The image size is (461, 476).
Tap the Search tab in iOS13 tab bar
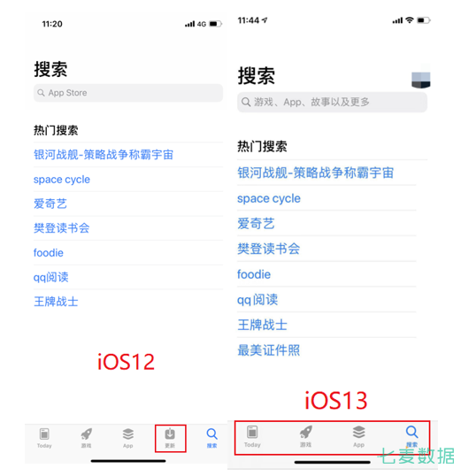coord(411,437)
